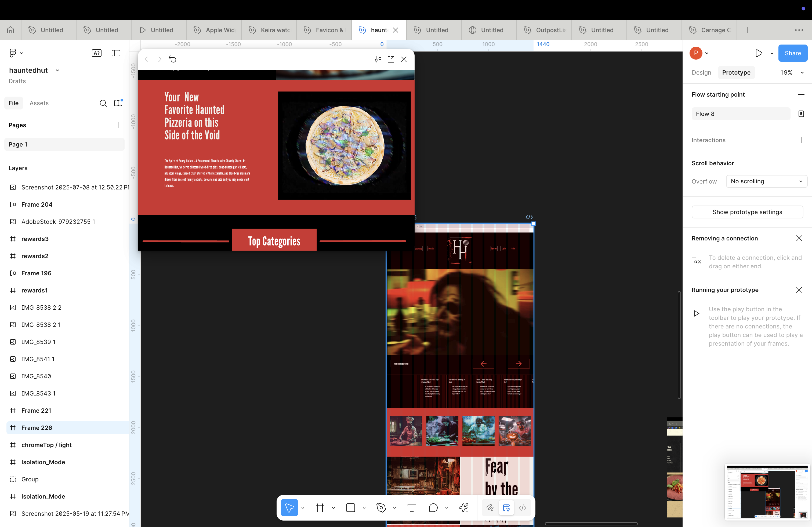Click the Share button

pos(792,53)
